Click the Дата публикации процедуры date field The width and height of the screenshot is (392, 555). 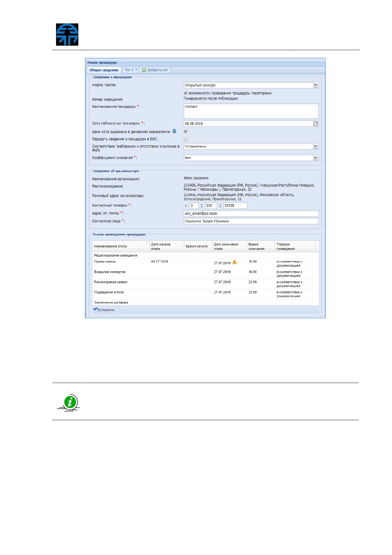[248, 123]
